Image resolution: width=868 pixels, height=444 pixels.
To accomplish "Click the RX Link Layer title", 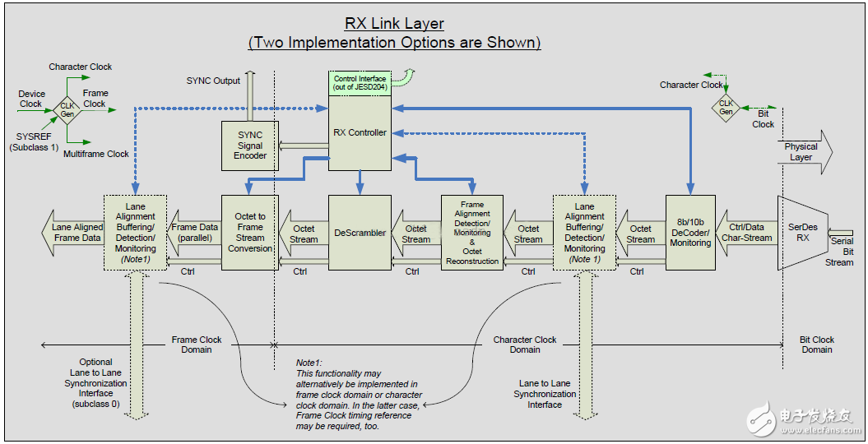I will [x=393, y=24].
